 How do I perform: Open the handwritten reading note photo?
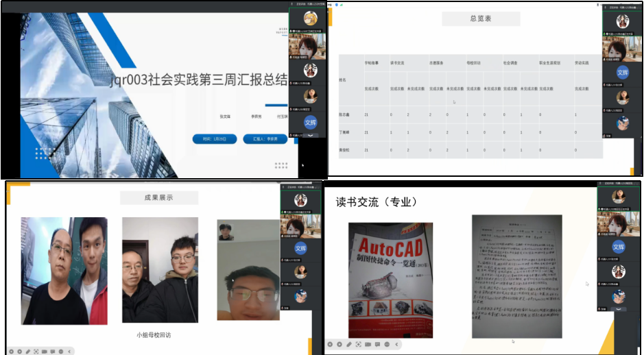[516, 276]
